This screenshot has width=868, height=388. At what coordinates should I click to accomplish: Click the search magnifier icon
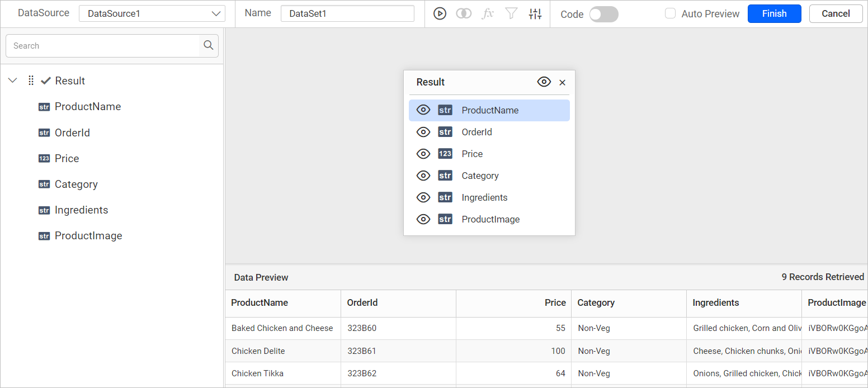click(x=209, y=46)
